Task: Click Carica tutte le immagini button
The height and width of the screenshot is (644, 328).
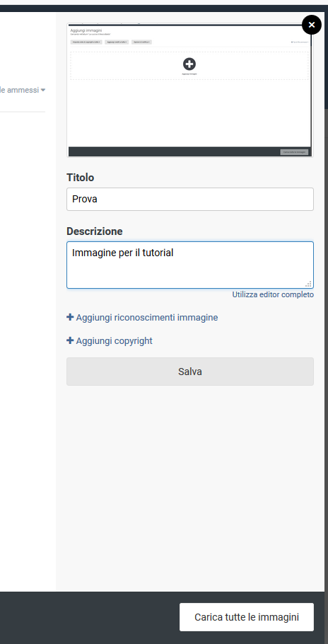Action: [x=247, y=617]
